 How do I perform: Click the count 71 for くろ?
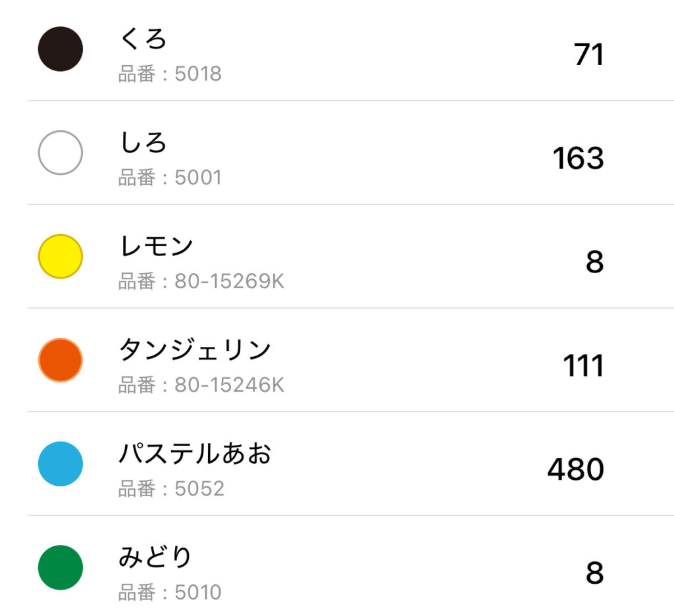[x=589, y=55]
